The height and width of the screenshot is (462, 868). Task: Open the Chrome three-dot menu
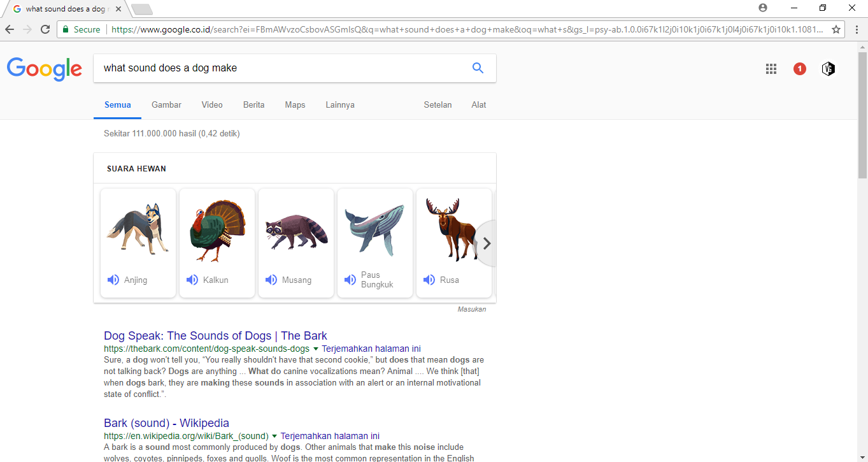click(x=856, y=29)
